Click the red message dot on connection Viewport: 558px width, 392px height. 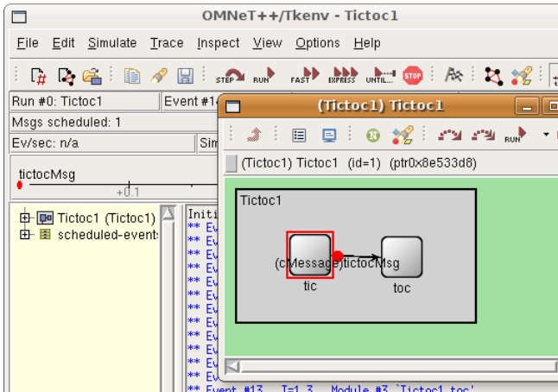(x=338, y=256)
